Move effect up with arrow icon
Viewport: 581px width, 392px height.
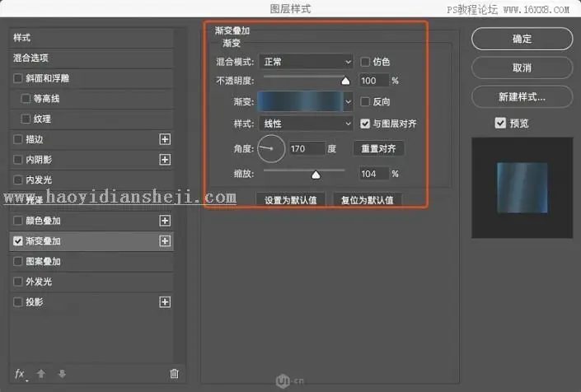click(41, 374)
